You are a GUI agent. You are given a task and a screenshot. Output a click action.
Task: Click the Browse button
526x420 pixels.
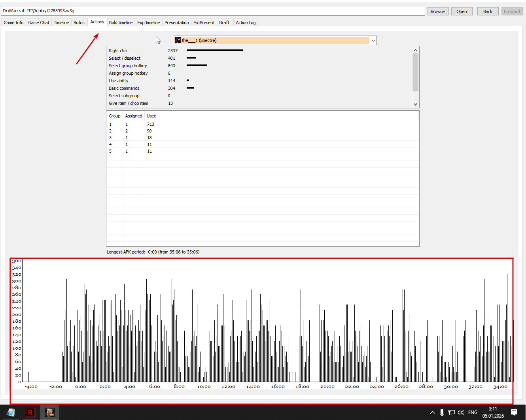point(438,11)
